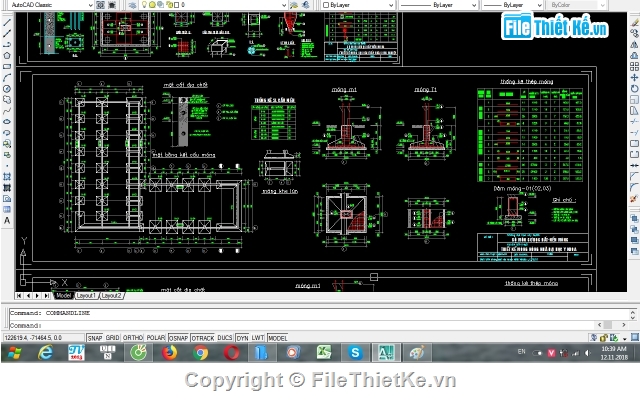Select the Trim modify tool

point(634,122)
